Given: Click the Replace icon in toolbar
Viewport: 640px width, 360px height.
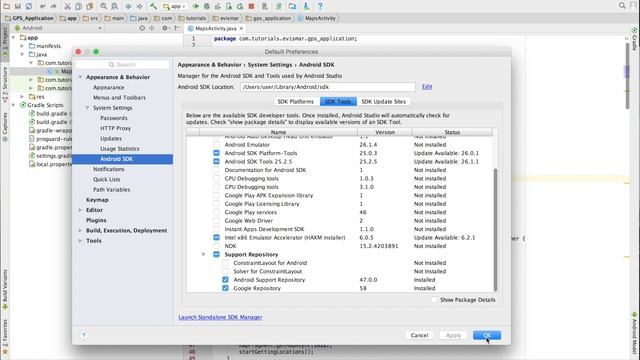Looking at the screenshot, I should click(115, 6).
